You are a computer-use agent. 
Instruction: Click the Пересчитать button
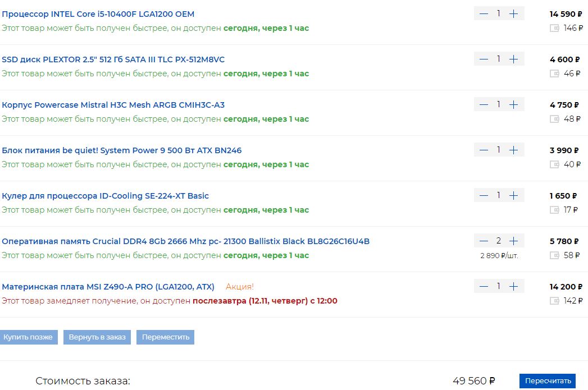click(x=548, y=381)
